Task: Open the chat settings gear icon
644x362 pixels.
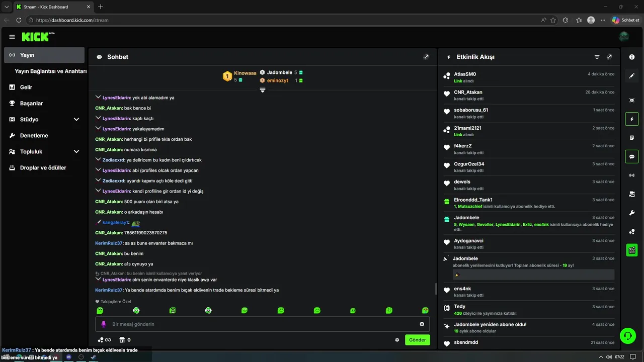Action: click(397, 340)
